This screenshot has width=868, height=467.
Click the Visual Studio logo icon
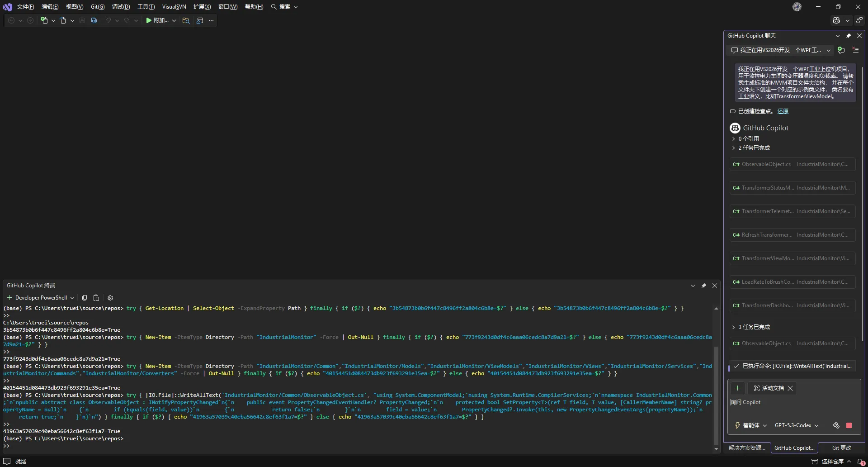click(x=8, y=7)
